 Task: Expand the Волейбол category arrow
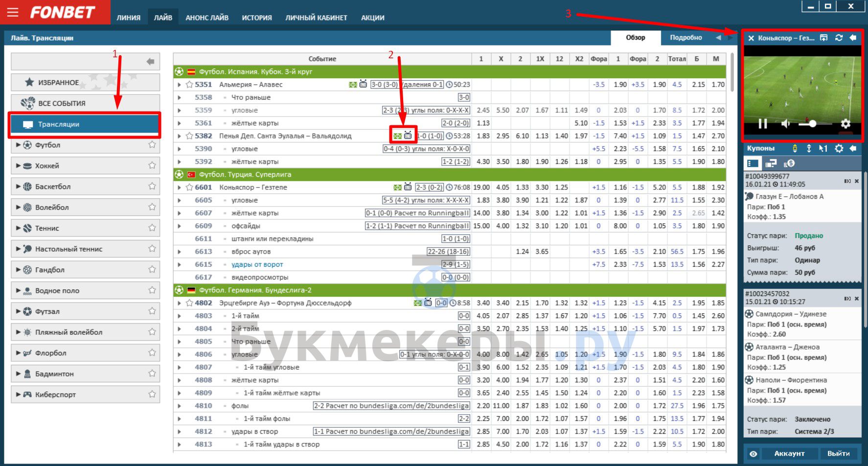point(19,207)
